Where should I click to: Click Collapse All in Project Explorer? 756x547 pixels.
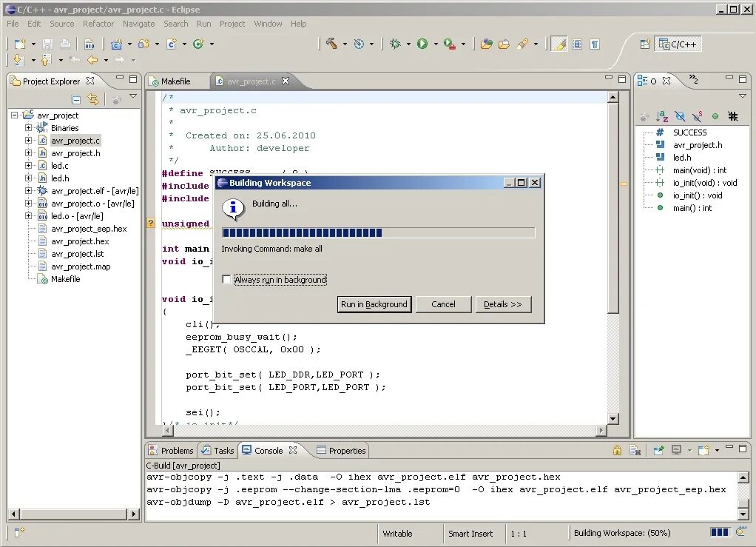[76, 100]
